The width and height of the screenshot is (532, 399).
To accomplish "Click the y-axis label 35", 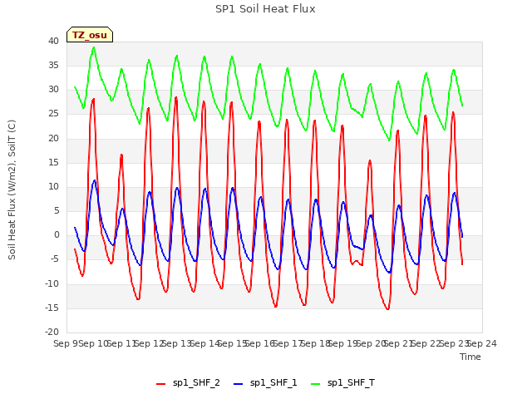I will [53, 65].
